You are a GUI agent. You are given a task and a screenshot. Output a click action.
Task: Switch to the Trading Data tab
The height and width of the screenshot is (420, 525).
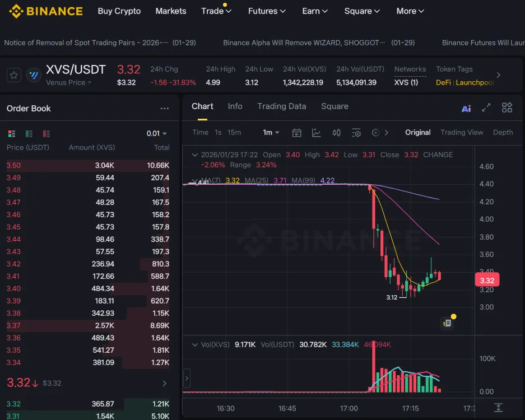[281, 106]
